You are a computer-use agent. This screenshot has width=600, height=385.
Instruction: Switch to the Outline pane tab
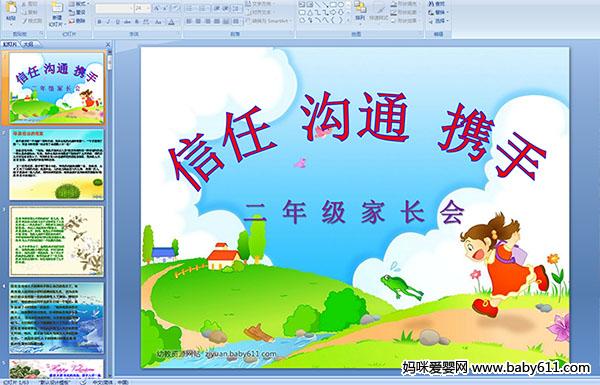point(28,44)
